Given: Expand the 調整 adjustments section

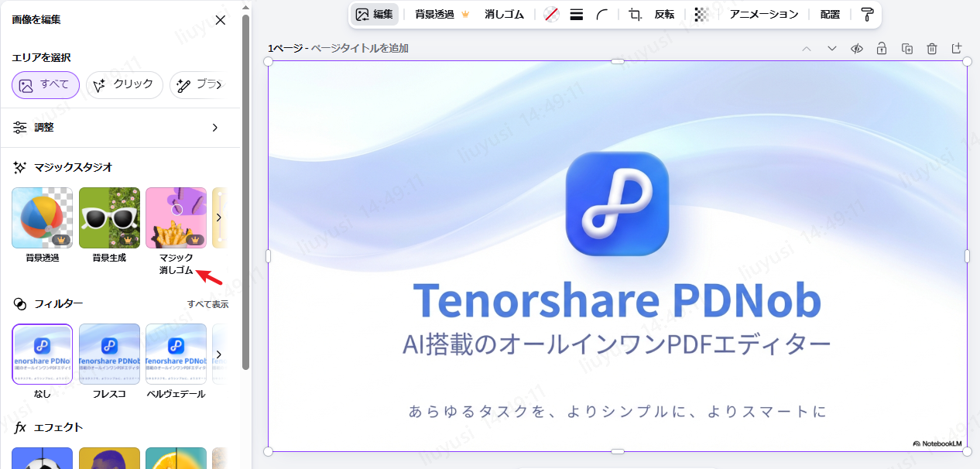Looking at the screenshot, I should click(120, 127).
